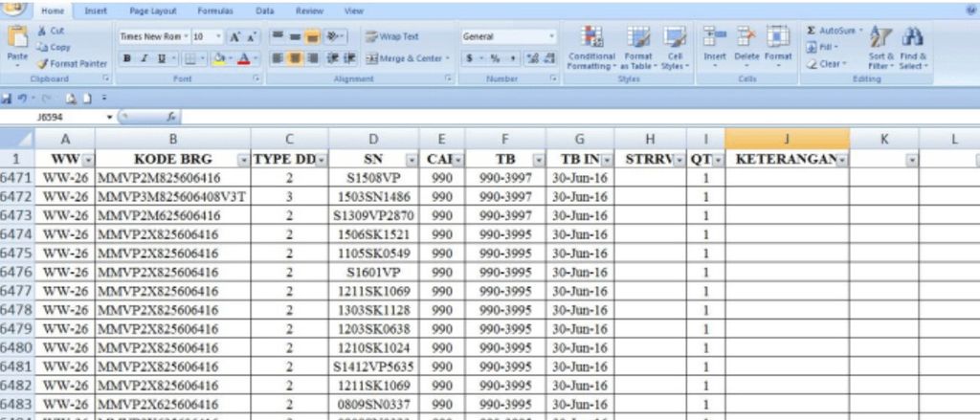Viewport: 980px width, 420px height.
Task: Decrease the cell indent
Action: (333, 58)
